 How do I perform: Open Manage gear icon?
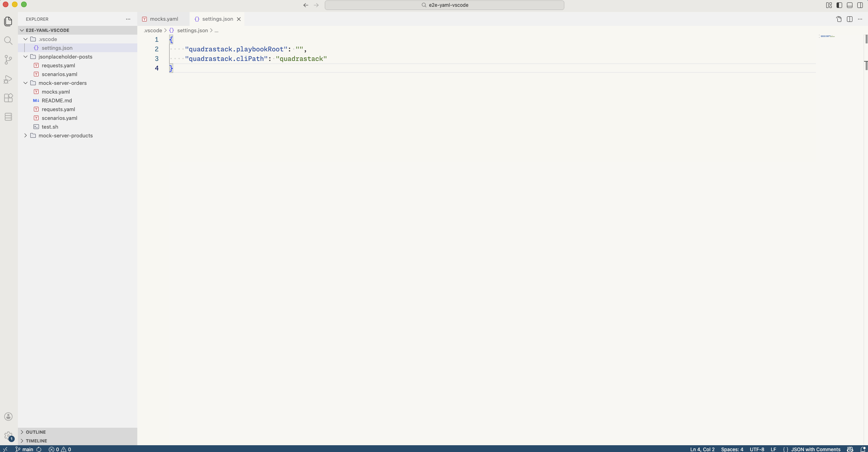click(8, 436)
